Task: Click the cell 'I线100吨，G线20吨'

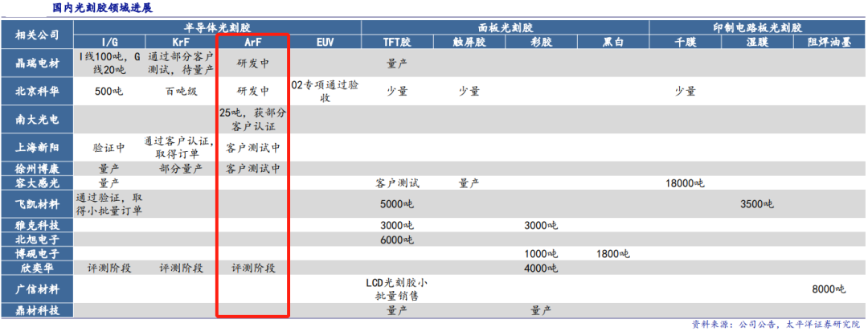Action: coord(109,63)
